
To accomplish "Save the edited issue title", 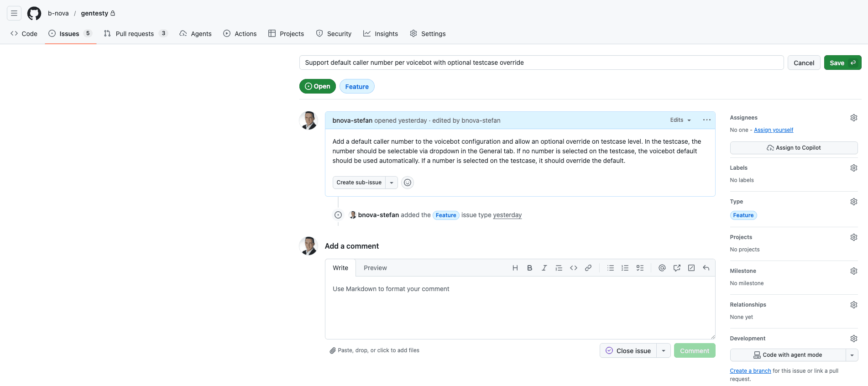I will [842, 63].
